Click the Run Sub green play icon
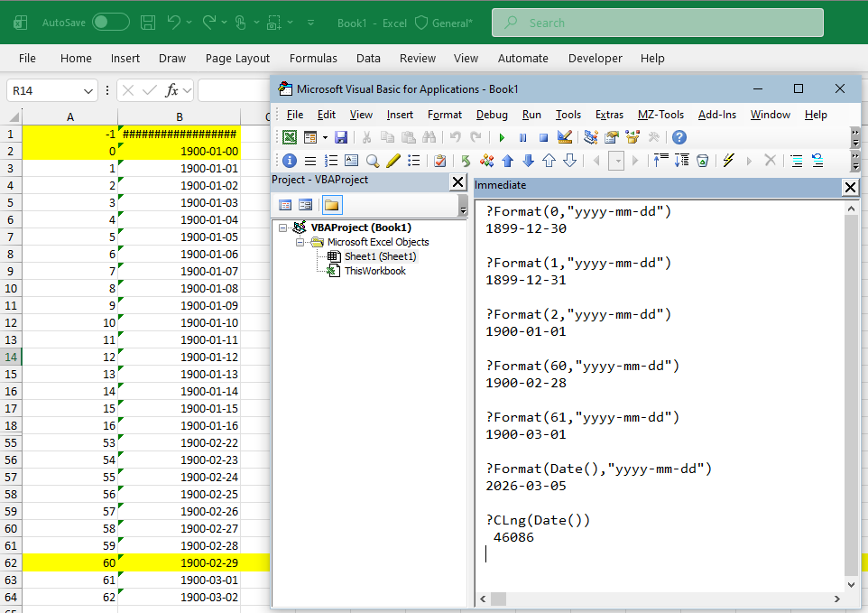The image size is (868, 613). point(502,137)
